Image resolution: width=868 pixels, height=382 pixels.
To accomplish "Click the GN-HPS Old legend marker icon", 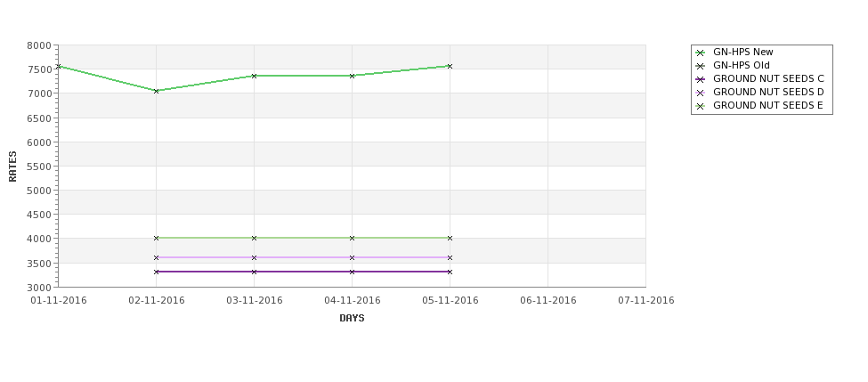I will coord(701,66).
